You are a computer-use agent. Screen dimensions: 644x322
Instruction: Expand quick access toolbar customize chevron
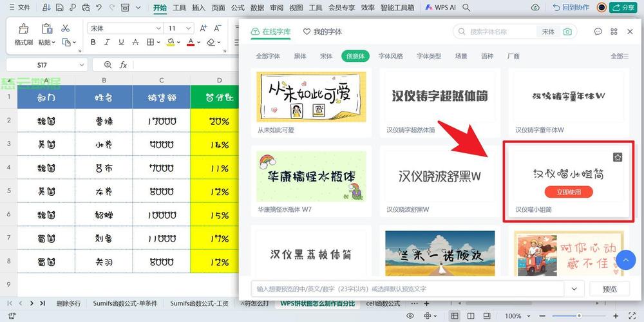(x=138, y=7)
